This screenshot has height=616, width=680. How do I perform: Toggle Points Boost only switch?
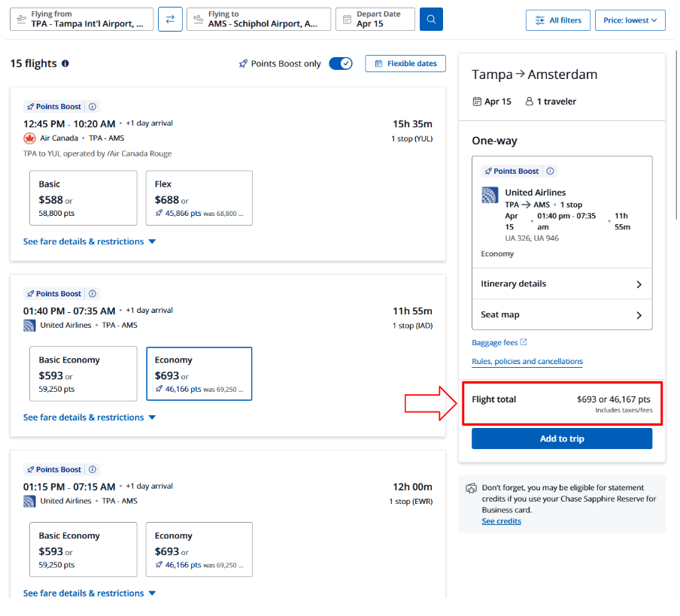pos(341,64)
